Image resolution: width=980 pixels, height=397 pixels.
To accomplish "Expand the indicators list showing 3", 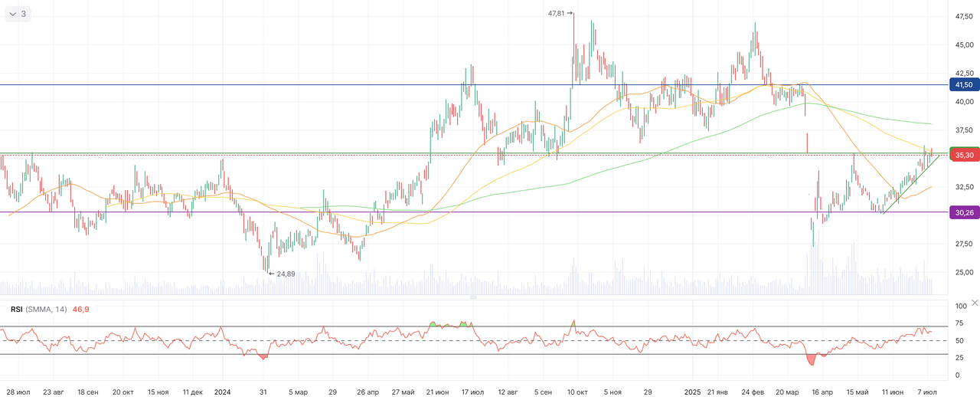I will pyautogui.click(x=17, y=14).
